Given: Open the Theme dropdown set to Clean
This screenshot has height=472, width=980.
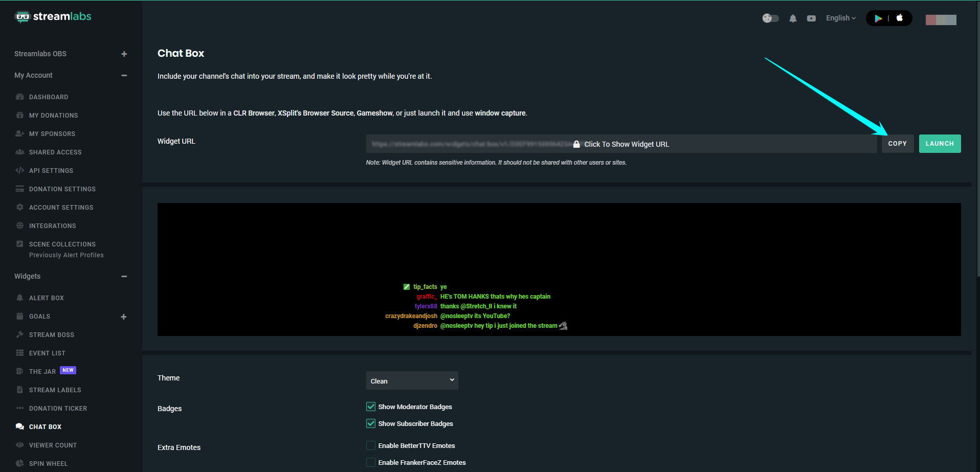Looking at the screenshot, I should (412, 380).
